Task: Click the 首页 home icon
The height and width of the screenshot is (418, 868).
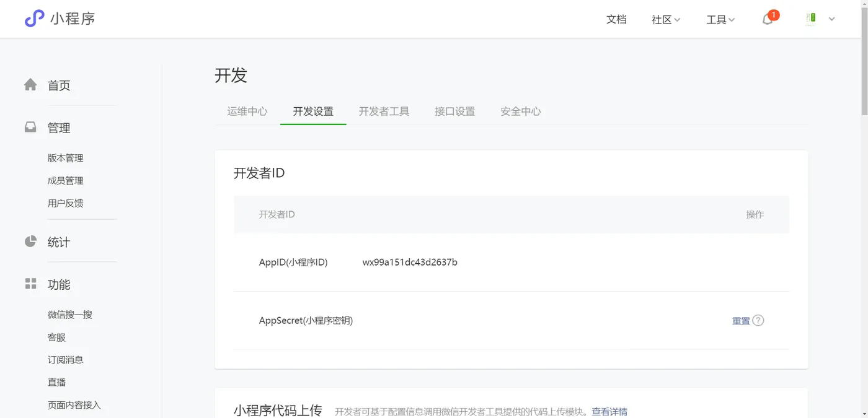Action: 30,85
